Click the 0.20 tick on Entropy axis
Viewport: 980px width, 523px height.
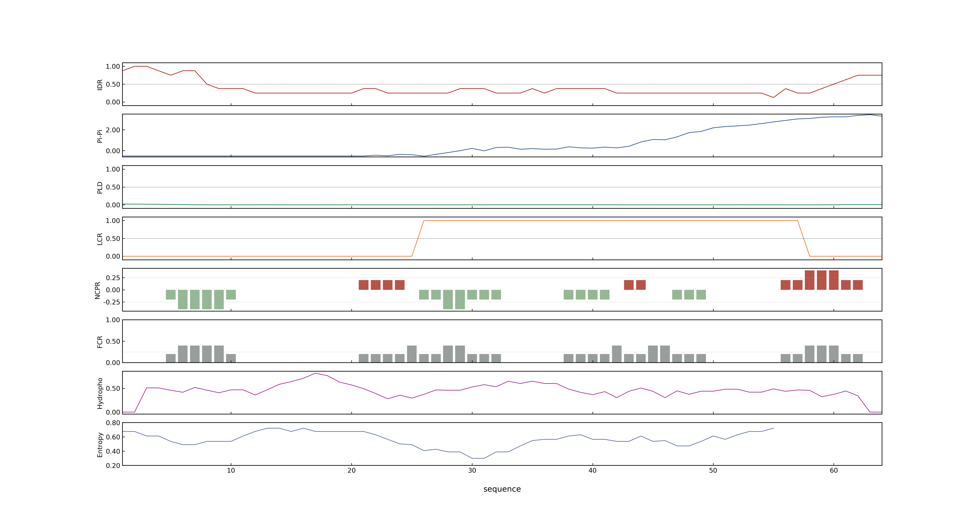(113, 466)
